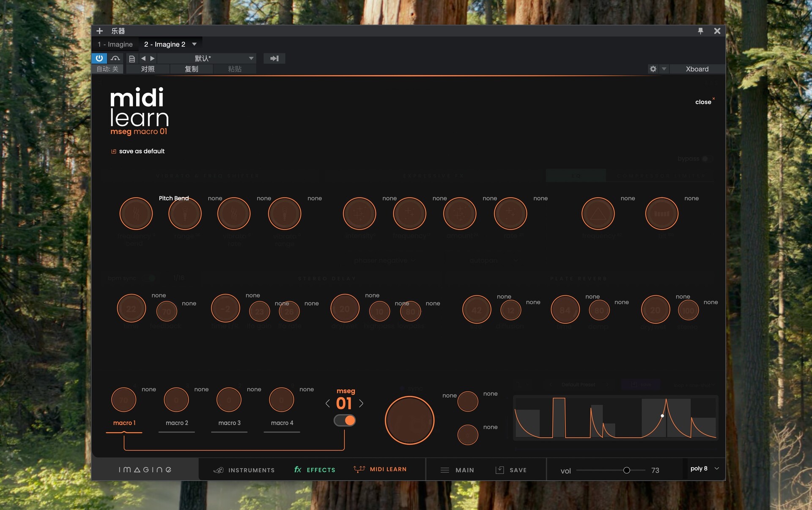Click the 复制 copy button
The width and height of the screenshot is (812, 510).
tap(191, 69)
